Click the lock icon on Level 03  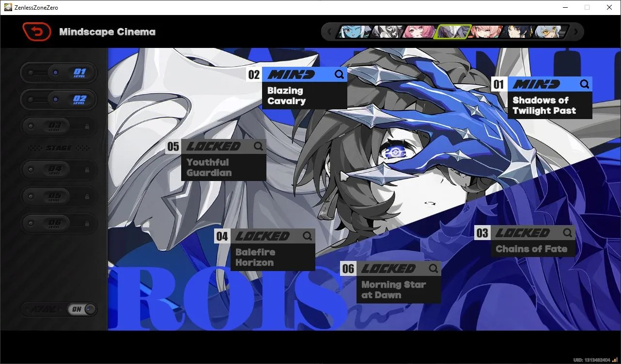[x=87, y=126]
